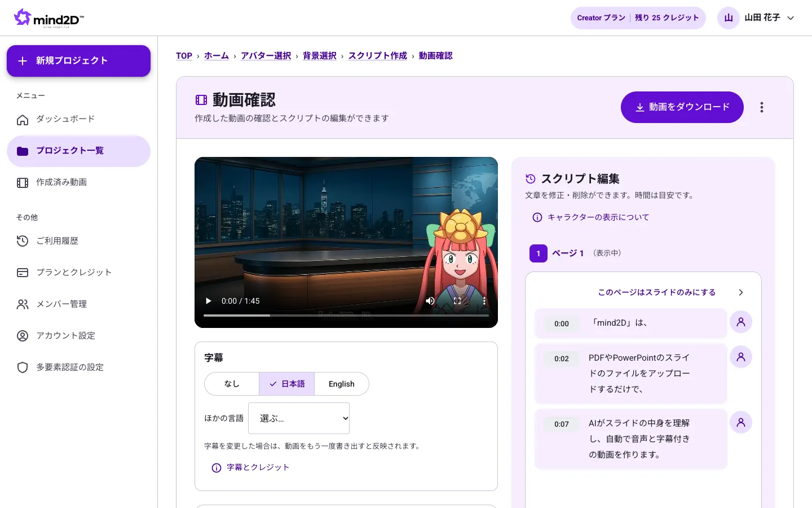Open video player more options
Viewport: 812px width, 508px height.
(484, 301)
